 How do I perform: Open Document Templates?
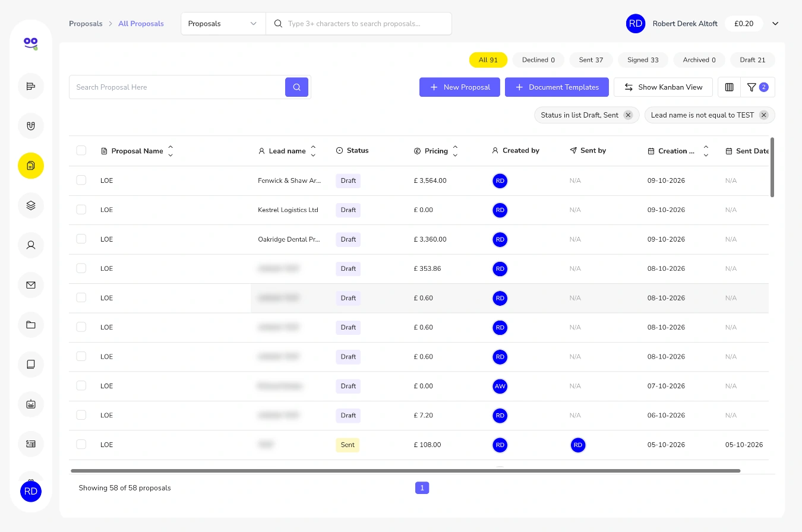tap(557, 87)
